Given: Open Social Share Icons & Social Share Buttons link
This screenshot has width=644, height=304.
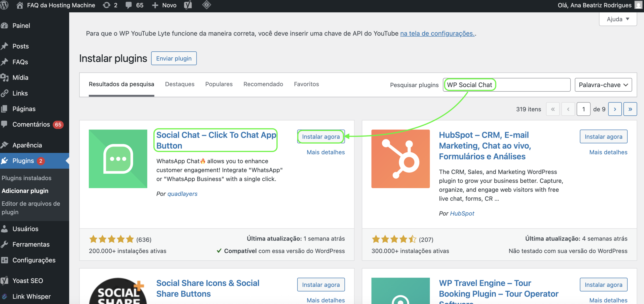Looking at the screenshot, I should tap(208, 288).
